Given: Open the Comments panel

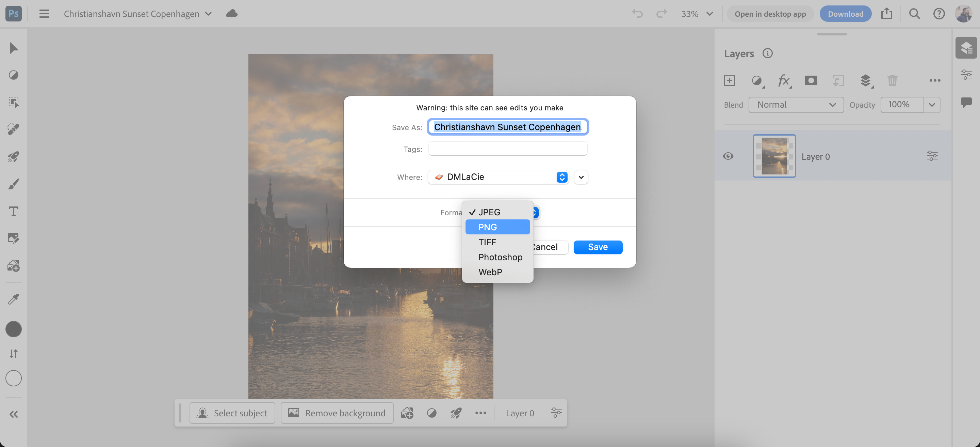Looking at the screenshot, I should [967, 102].
